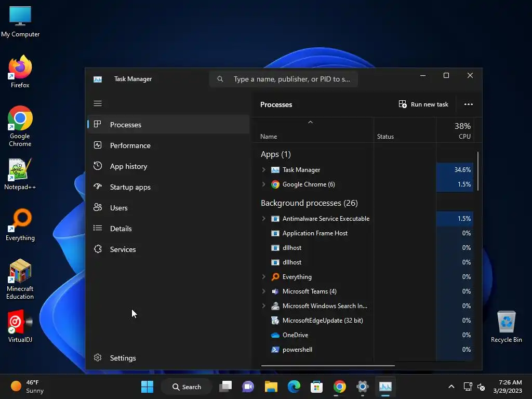Viewport: 532px width, 399px height.
Task: Select the Minecraft Education desktop shortcut
Action: point(20,280)
